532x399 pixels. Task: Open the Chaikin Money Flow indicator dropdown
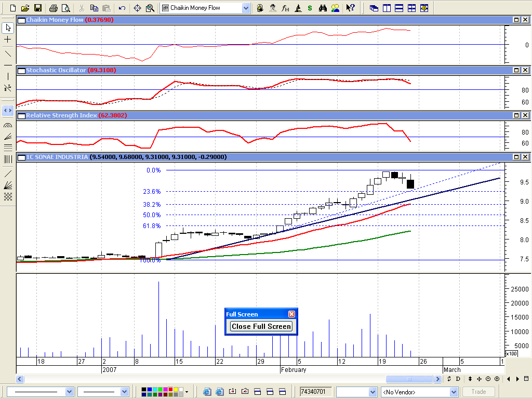tap(246, 8)
